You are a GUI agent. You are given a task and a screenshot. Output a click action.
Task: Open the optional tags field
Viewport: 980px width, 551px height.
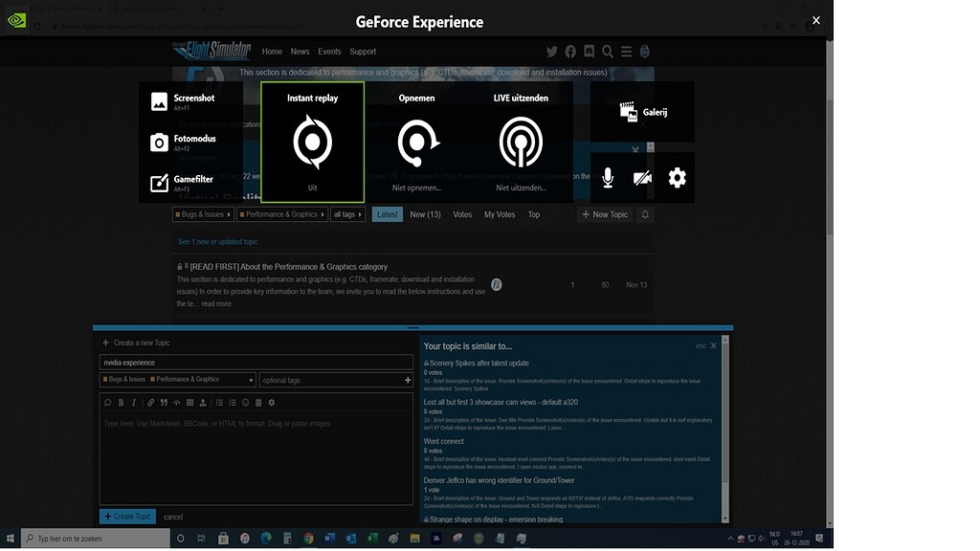coord(336,380)
